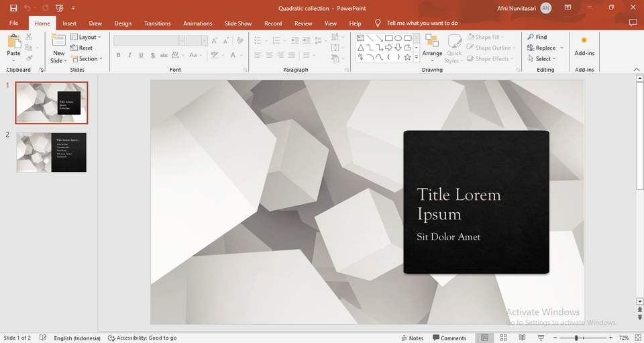Click the Add-ins icon

point(584,41)
